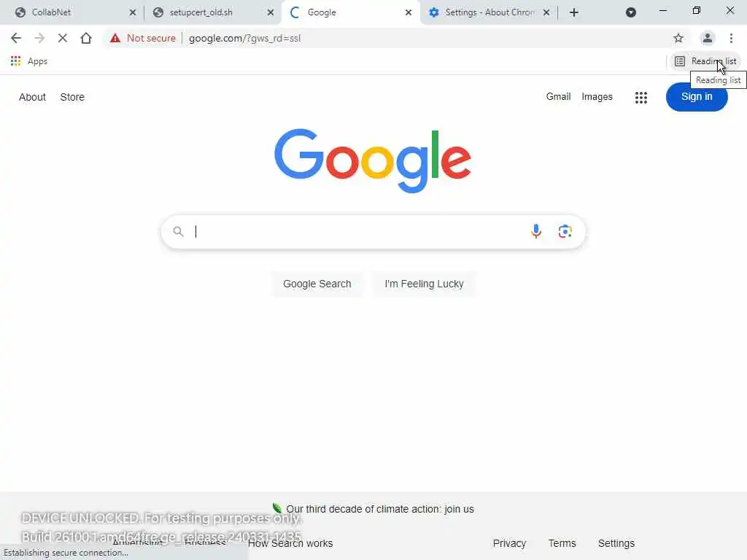Open the Gmail link

pos(558,97)
